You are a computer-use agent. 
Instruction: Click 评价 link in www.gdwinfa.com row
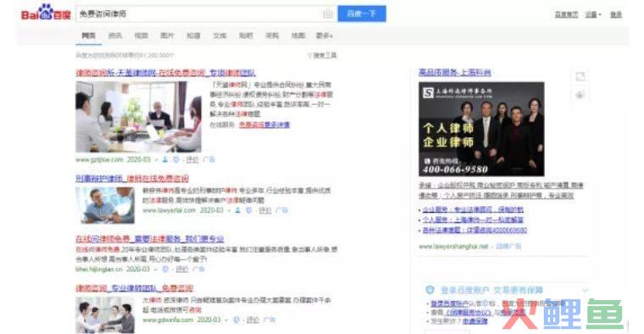click(253, 320)
